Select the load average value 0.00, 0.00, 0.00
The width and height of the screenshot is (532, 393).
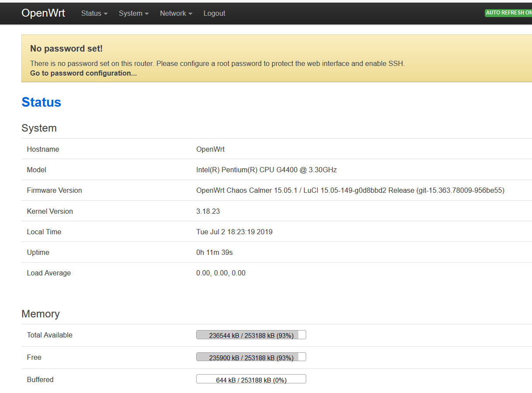coord(221,273)
